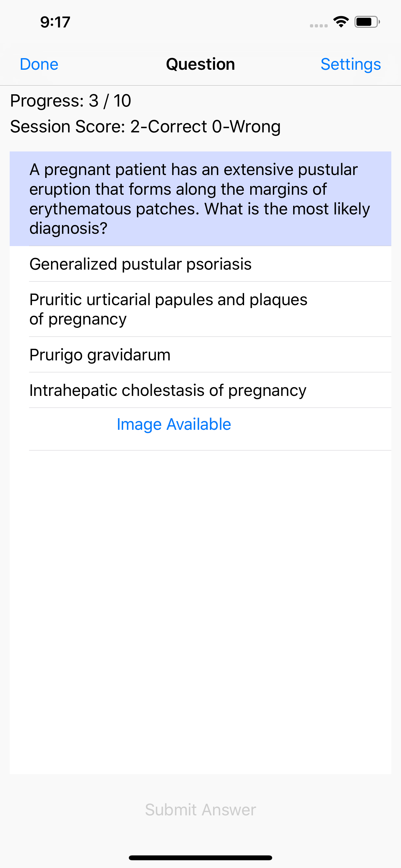The image size is (401, 868).
Task: Tap the cellular signal dots
Action: (318, 26)
